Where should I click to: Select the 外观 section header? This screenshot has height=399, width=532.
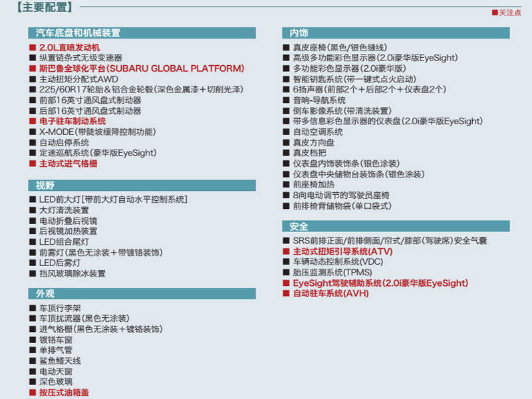[142, 293]
